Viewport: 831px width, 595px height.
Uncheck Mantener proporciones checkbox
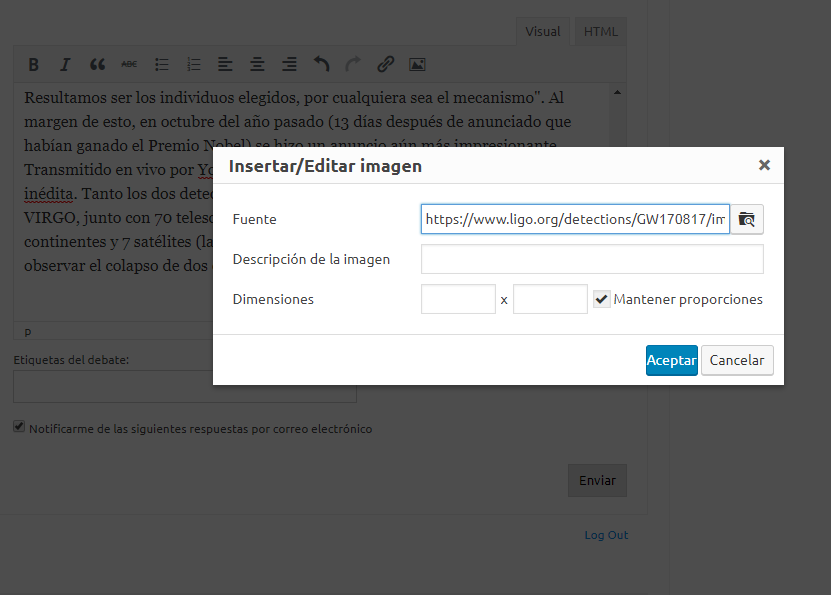coord(602,299)
